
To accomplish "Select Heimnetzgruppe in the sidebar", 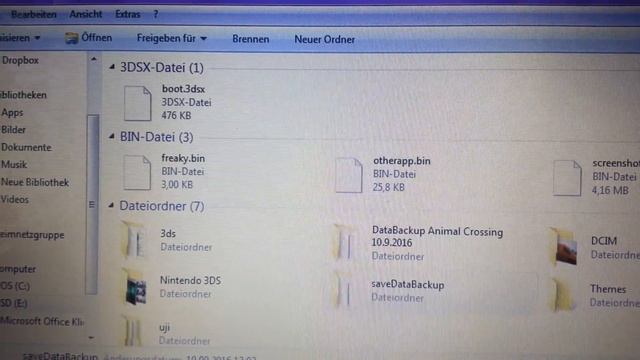I will point(32,235).
